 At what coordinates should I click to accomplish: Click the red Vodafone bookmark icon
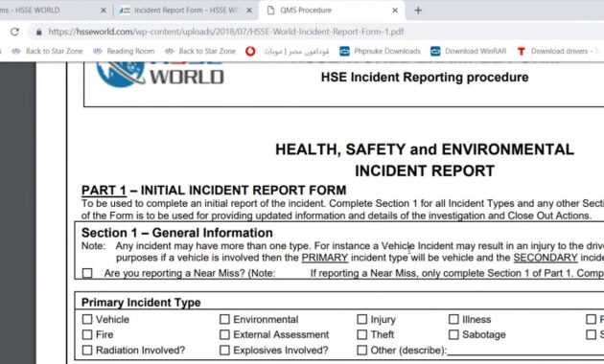click(250, 51)
